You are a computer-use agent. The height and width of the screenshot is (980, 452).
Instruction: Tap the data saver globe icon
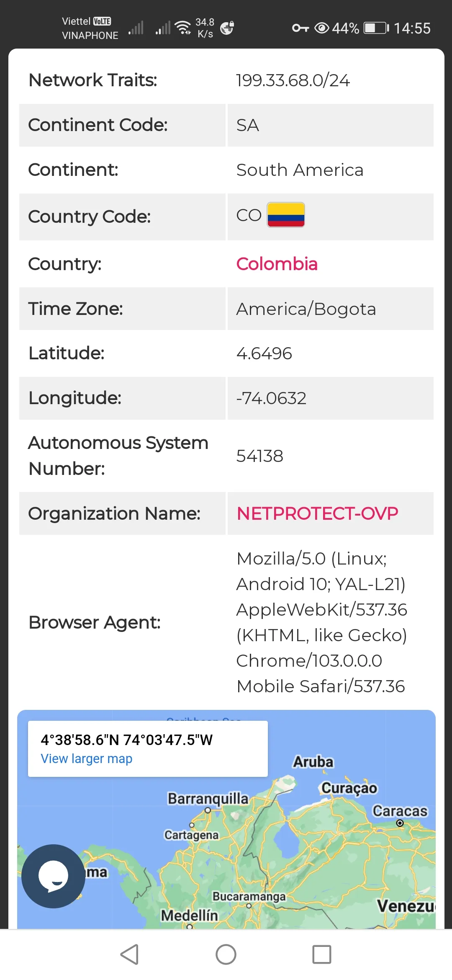click(226, 28)
